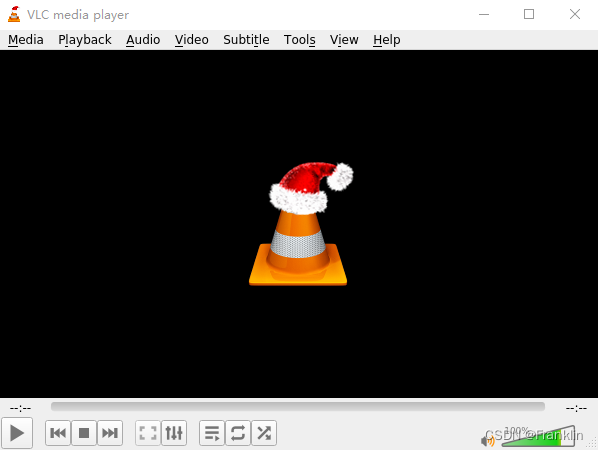Start playback with the Play button
598x450 pixels.
click(x=17, y=433)
